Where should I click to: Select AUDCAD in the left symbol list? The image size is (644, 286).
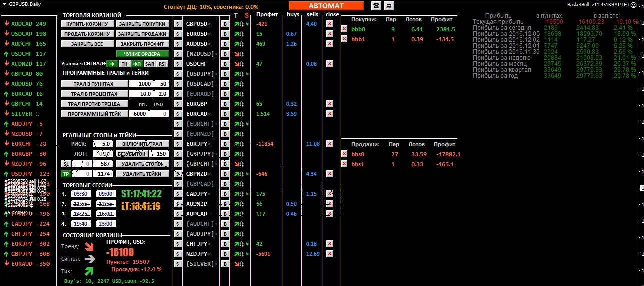pos(21,24)
